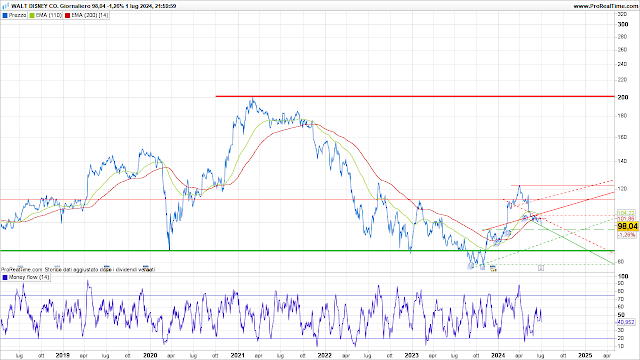The height and width of the screenshot is (360, 640).
Task: Click the 2024 year label on time axis
Action: [x=498, y=355]
